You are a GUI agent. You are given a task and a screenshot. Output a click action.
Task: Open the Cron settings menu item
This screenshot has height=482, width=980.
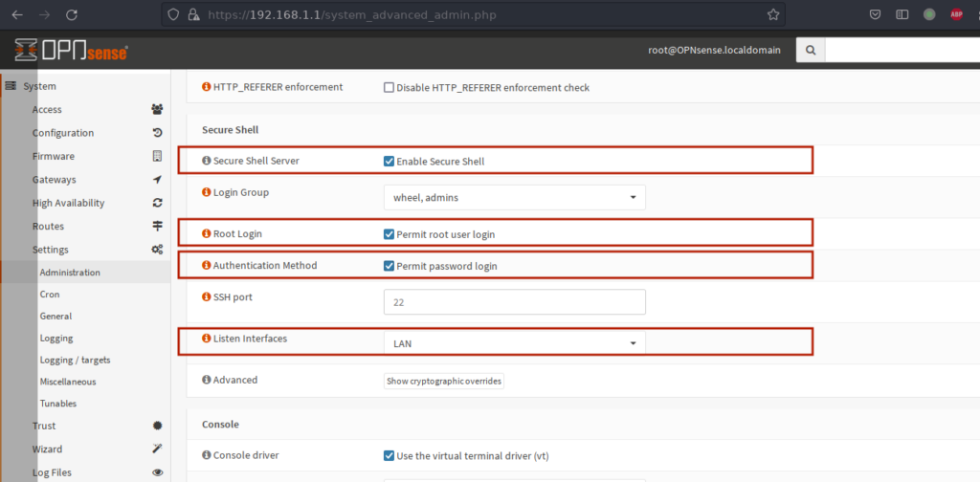[50, 294]
